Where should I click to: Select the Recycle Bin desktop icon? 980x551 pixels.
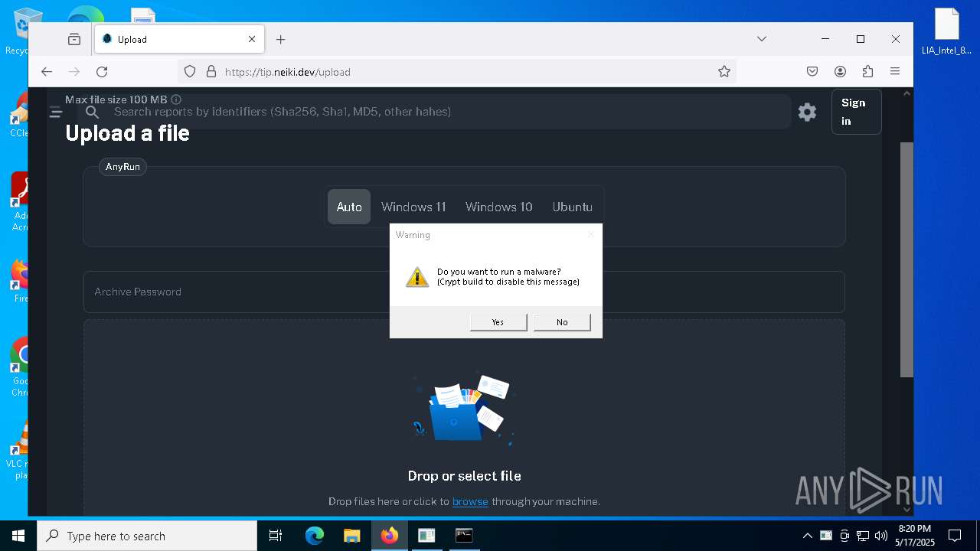pyautogui.click(x=17, y=32)
